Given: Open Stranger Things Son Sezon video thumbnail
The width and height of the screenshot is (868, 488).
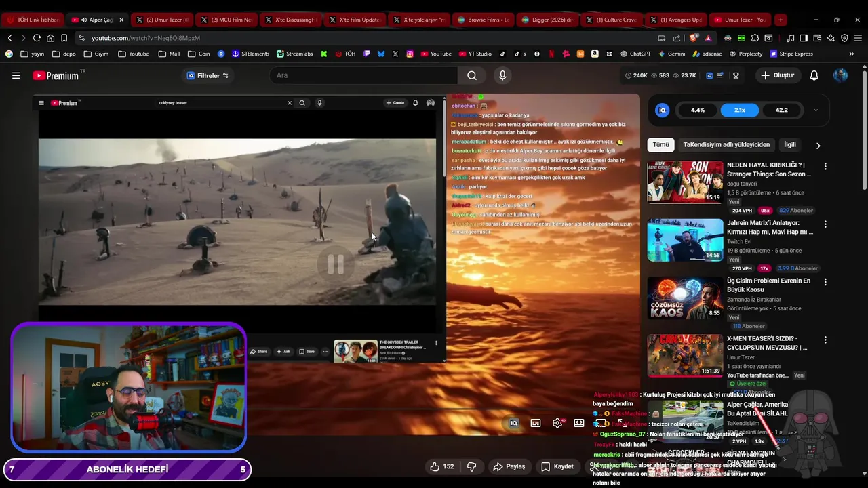Looking at the screenshot, I should coord(685,182).
